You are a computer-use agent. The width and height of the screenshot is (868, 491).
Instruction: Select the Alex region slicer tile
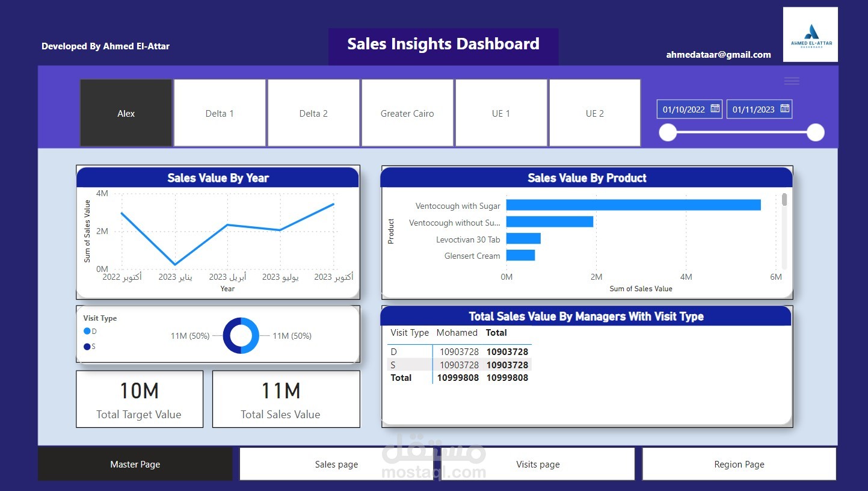pyautogui.click(x=126, y=113)
